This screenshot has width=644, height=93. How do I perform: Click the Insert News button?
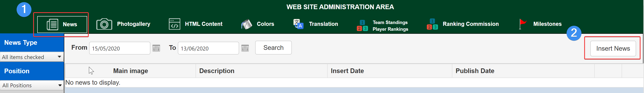point(613,48)
